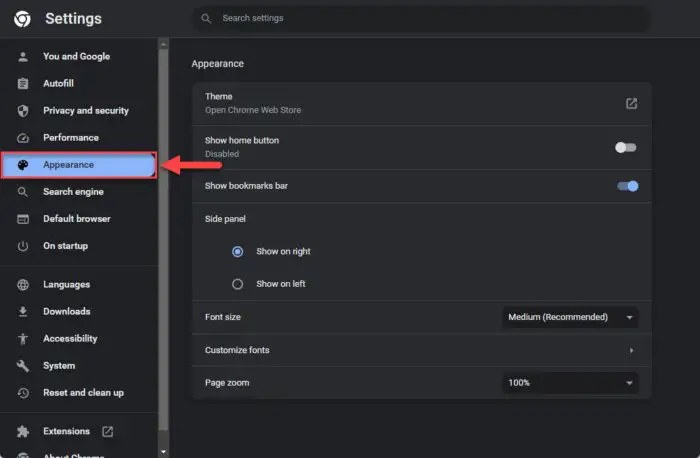Click the Appearance palette icon
Screen dimensions: 700x458
(23, 165)
